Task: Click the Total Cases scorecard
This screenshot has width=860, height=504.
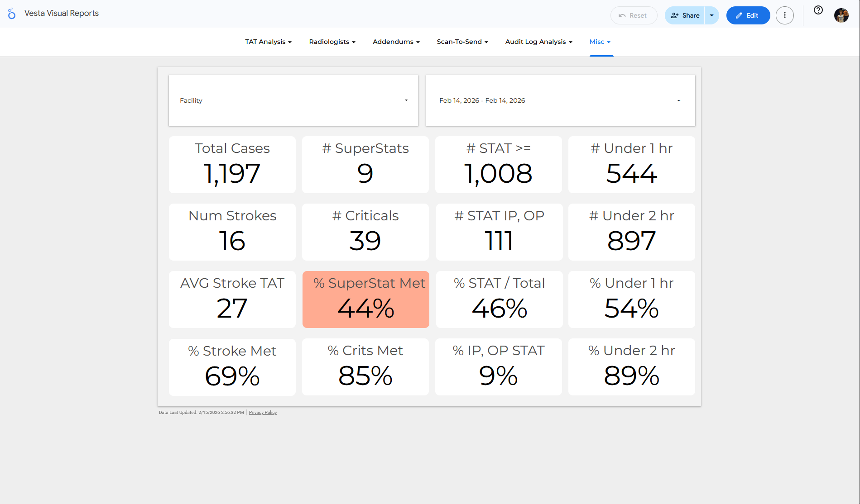Action: coord(232,164)
